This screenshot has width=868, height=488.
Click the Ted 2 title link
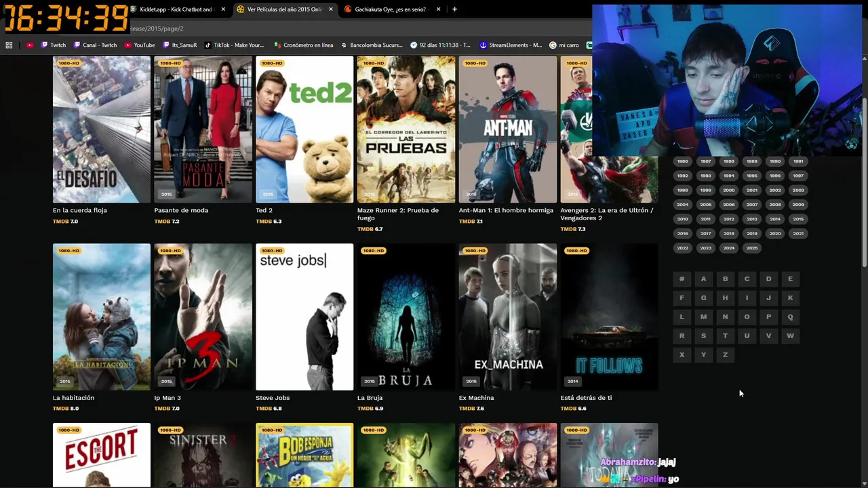pos(264,210)
